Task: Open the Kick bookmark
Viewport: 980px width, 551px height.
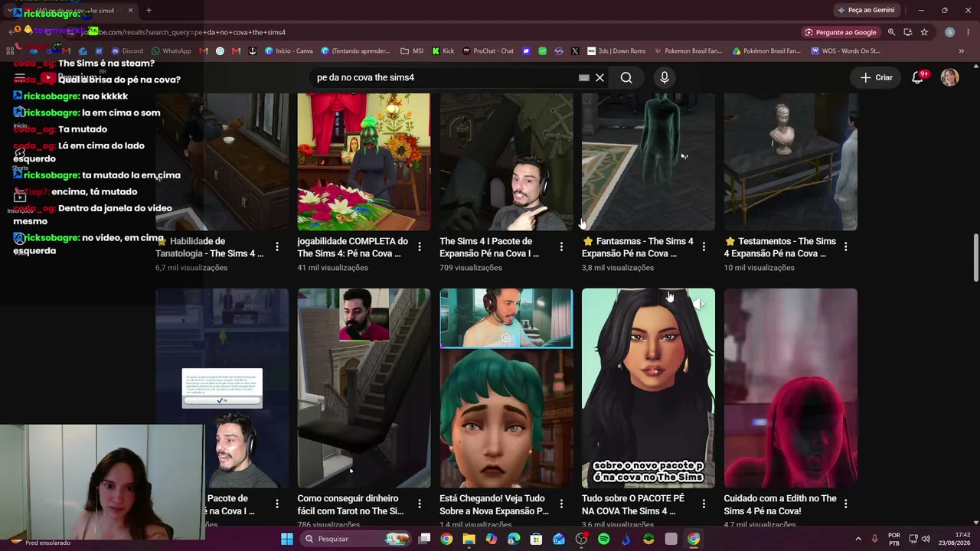Action: [x=443, y=51]
